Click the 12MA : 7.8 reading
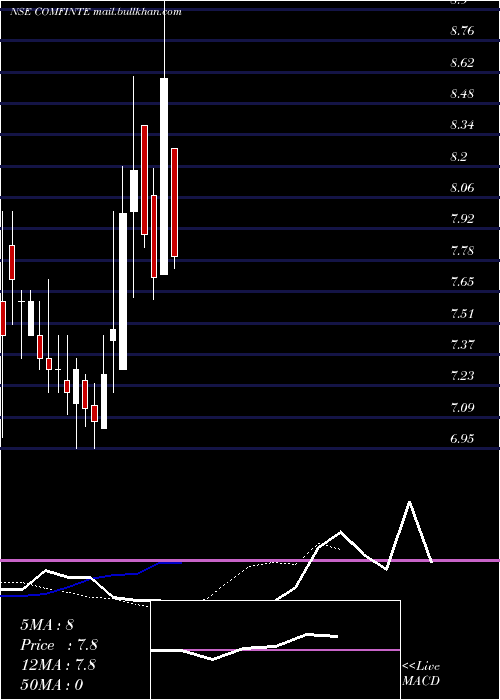The width and height of the screenshot is (500, 700). click(58, 665)
